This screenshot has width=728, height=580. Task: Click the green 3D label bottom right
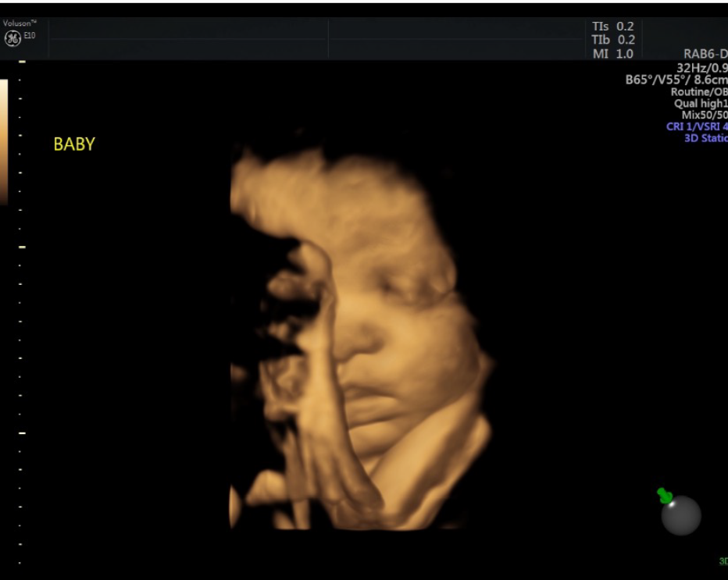[x=723, y=561]
